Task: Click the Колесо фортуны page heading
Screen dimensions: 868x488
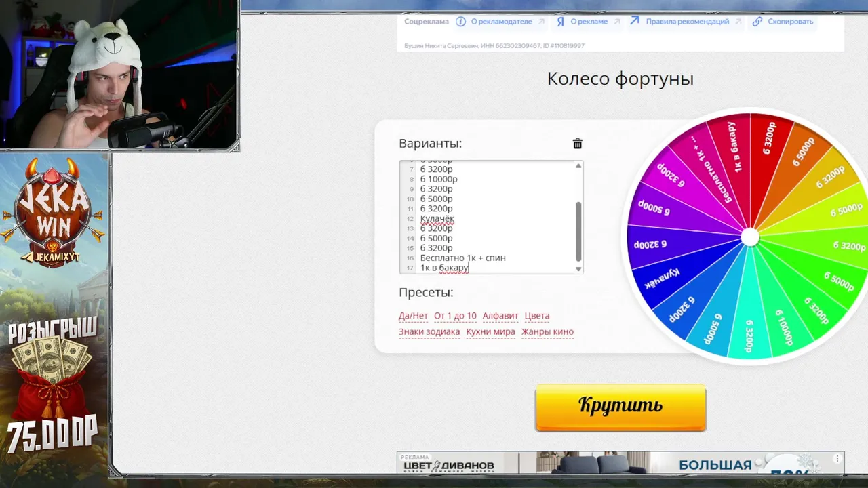Action: click(x=620, y=79)
